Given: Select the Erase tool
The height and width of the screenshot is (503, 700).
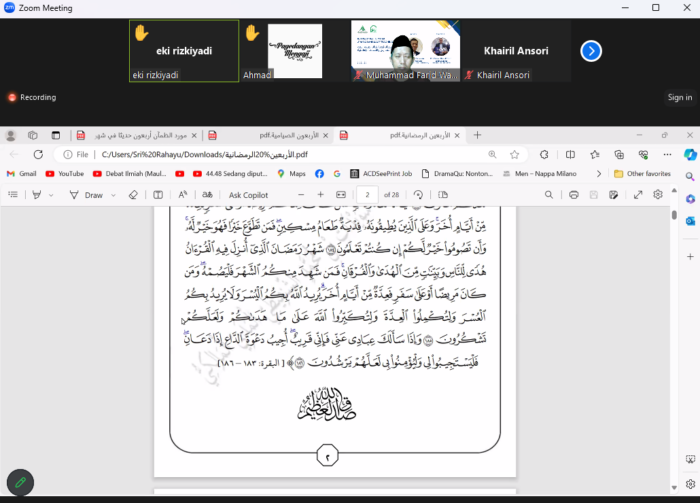Looking at the screenshot, I should click(x=133, y=195).
